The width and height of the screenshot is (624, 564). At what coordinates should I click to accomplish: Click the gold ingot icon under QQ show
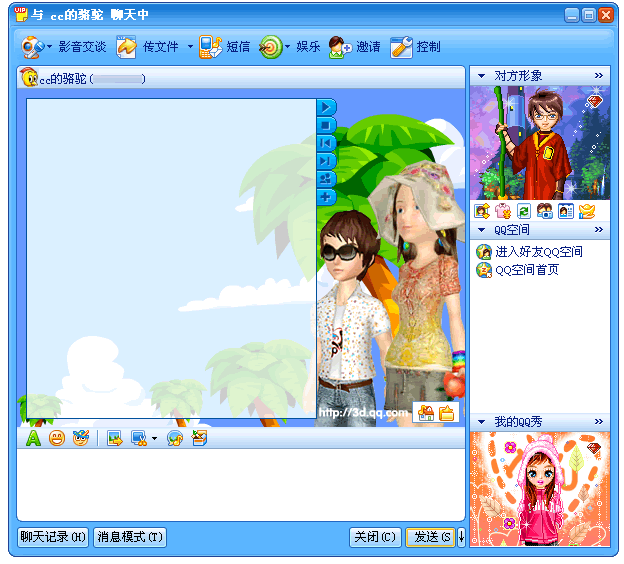pos(587,211)
